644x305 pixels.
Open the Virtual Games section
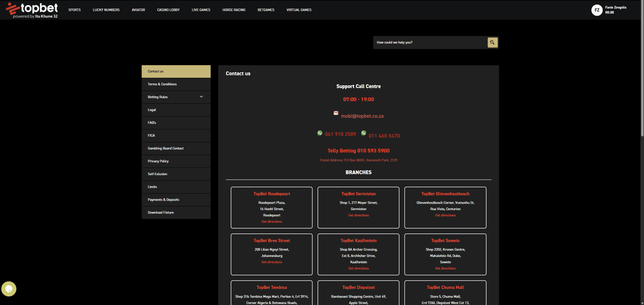tap(299, 10)
